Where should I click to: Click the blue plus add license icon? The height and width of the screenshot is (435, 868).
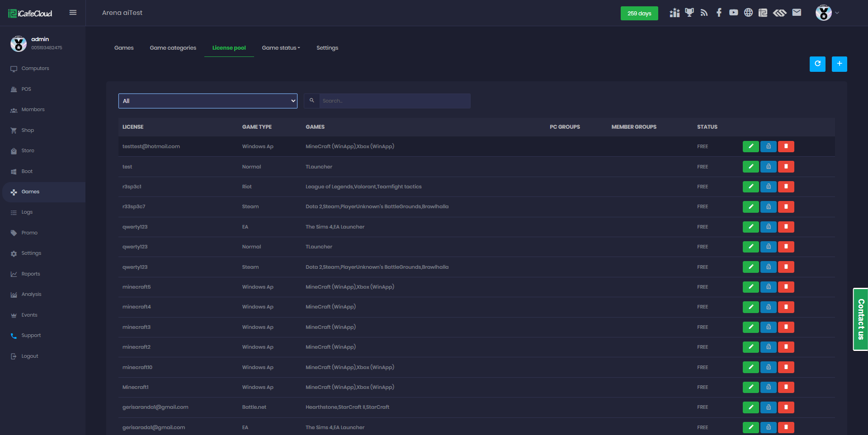pos(839,64)
